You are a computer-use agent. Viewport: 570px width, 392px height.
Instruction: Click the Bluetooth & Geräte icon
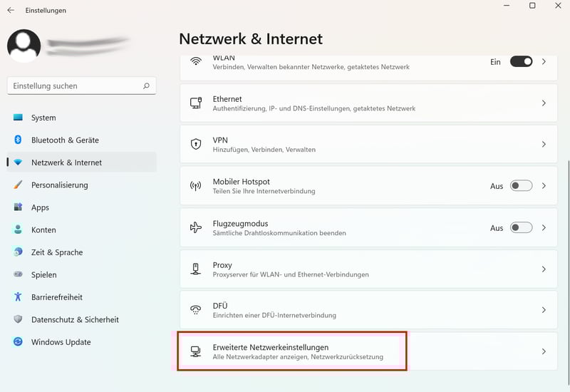point(18,140)
